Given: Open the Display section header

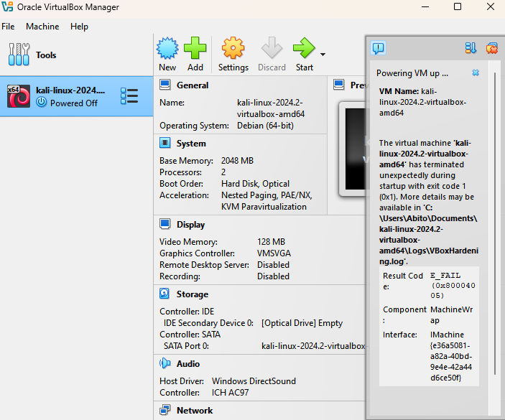Looking at the screenshot, I should tap(190, 225).
